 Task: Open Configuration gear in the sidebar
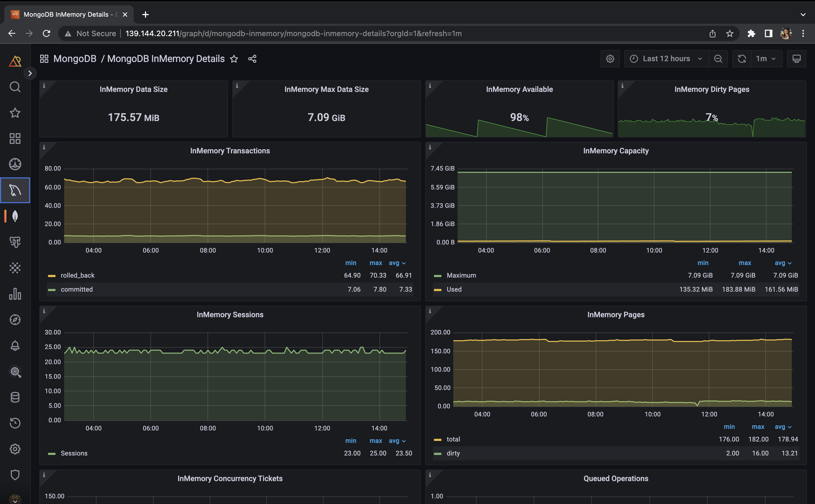(x=15, y=449)
